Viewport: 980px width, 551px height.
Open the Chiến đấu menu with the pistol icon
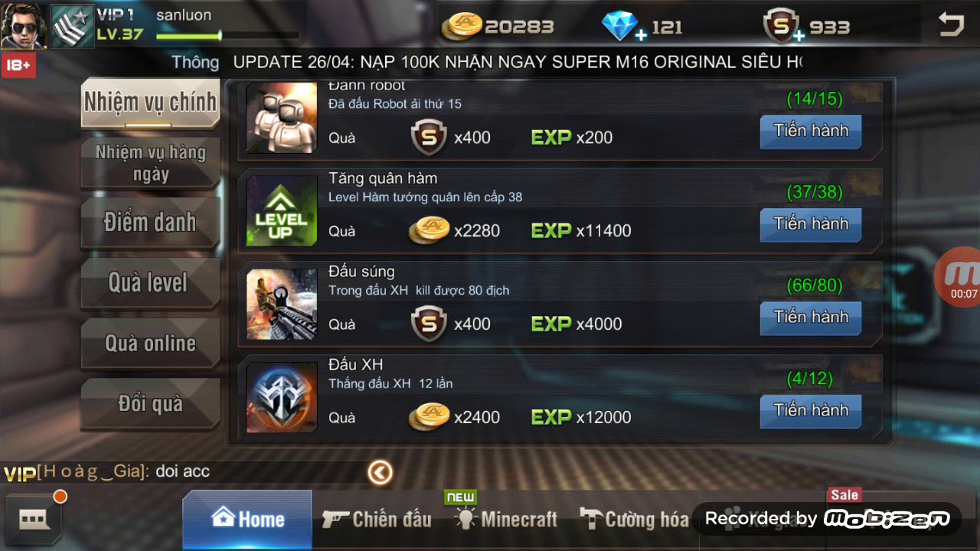point(377,520)
